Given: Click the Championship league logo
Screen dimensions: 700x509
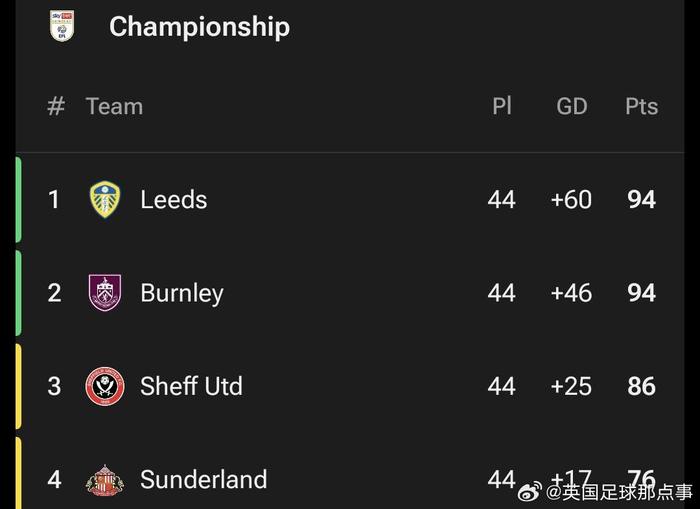Looking at the screenshot, I should click(x=62, y=26).
